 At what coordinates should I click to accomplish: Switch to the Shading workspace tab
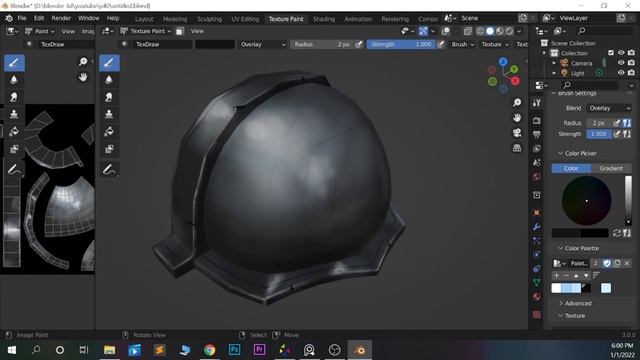324,19
